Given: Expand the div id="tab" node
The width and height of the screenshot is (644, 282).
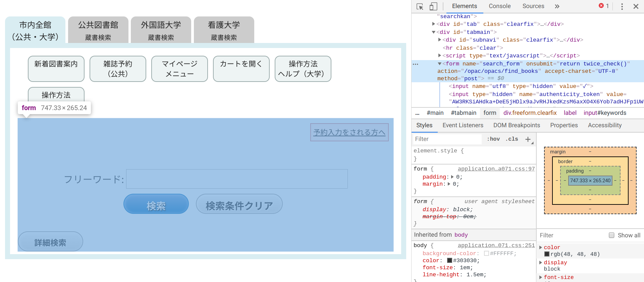Looking at the screenshot, I should pyautogui.click(x=434, y=24).
